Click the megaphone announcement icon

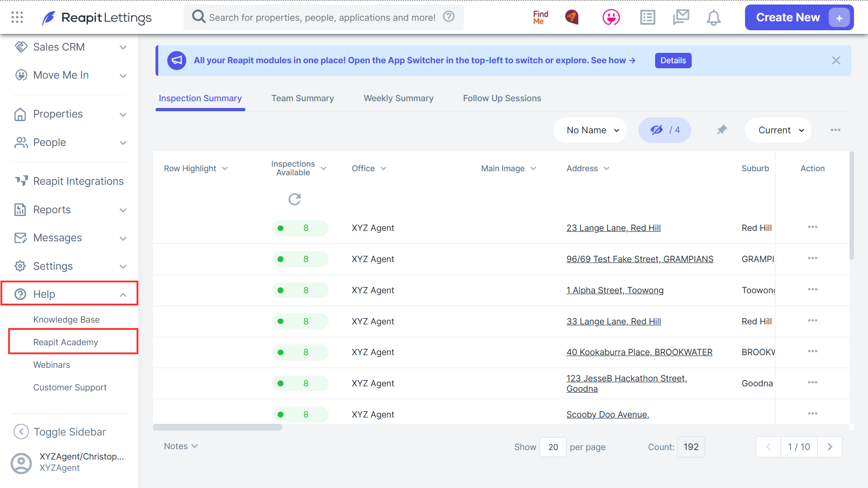pos(176,60)
